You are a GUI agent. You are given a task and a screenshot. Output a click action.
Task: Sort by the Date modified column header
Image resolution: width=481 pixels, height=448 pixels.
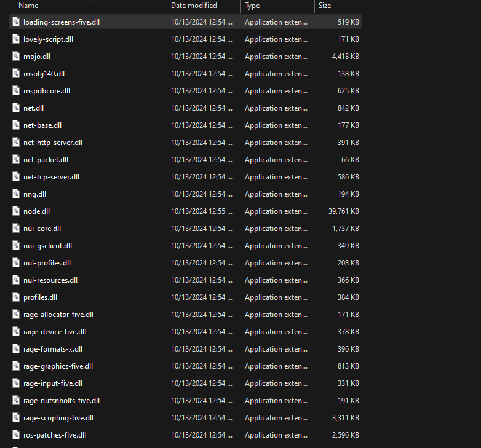pyautogui.click(x=194, y=6)
